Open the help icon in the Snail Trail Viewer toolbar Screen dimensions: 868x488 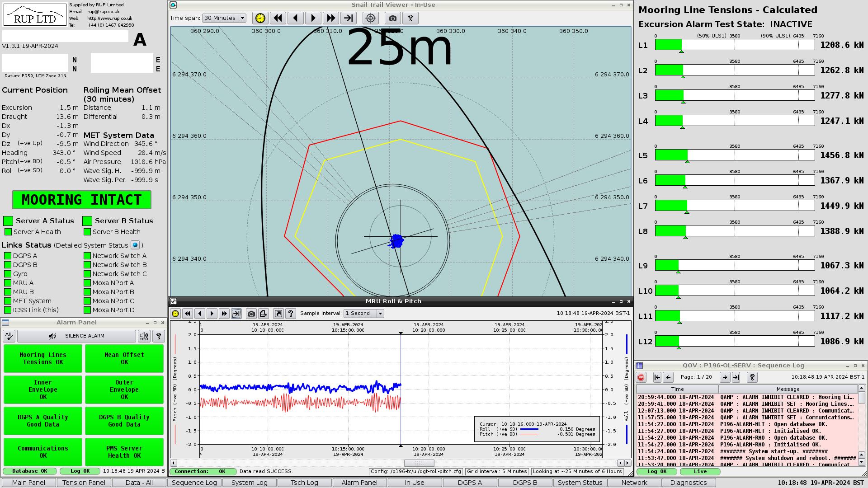tap(410, 18)
